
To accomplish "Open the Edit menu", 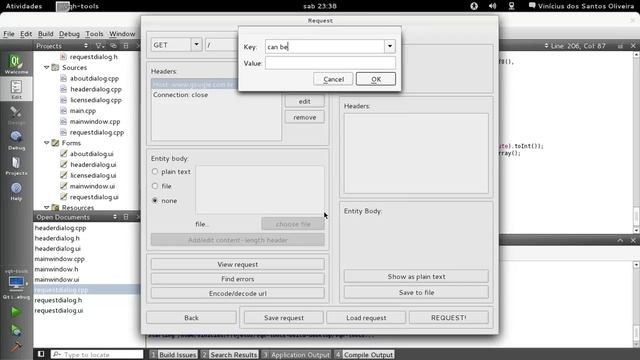I will 26,34.
